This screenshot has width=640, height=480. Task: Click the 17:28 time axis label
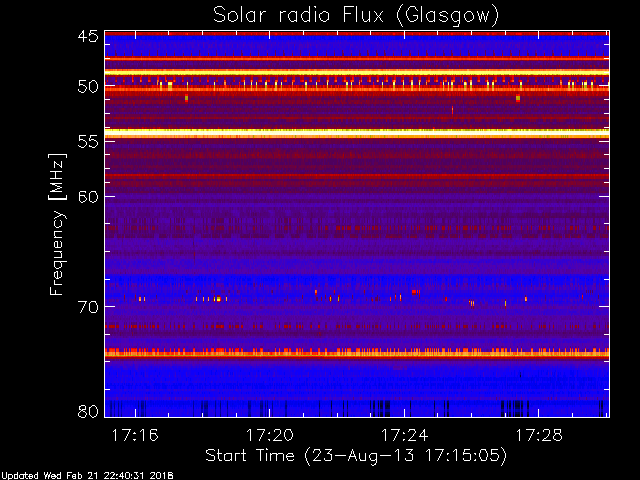tap(539, 436)
